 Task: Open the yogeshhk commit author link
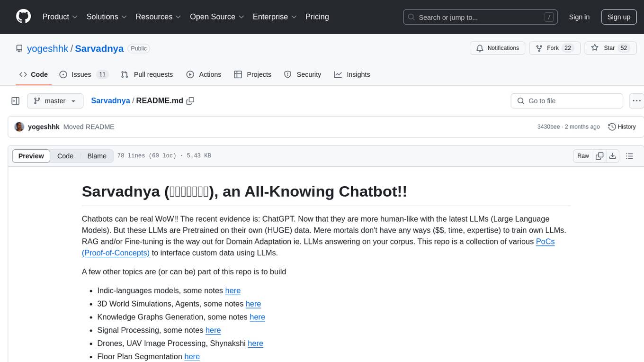(44, 127)
